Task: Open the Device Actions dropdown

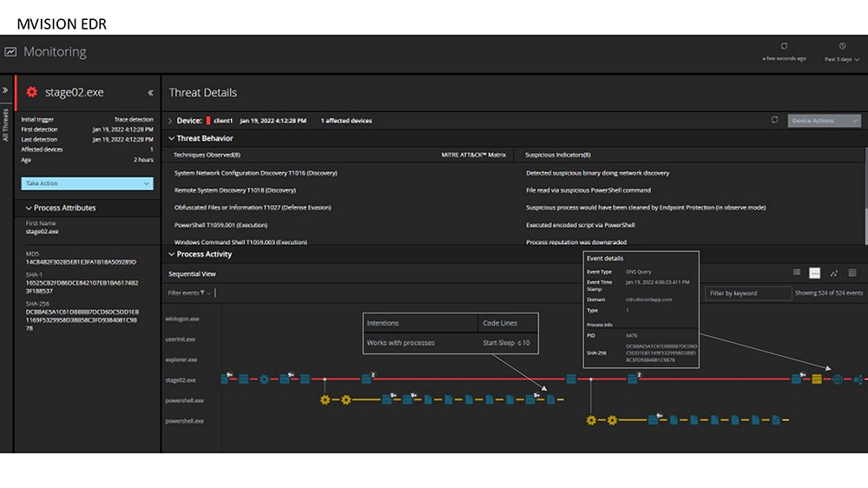Action: coord(824,121)
